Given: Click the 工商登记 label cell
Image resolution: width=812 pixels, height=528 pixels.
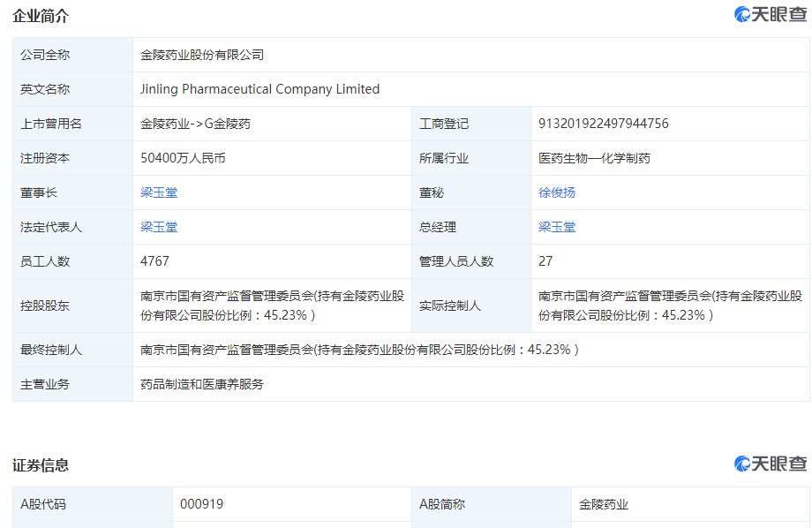Looking at the screenshot, I should [x=471, y=124].
